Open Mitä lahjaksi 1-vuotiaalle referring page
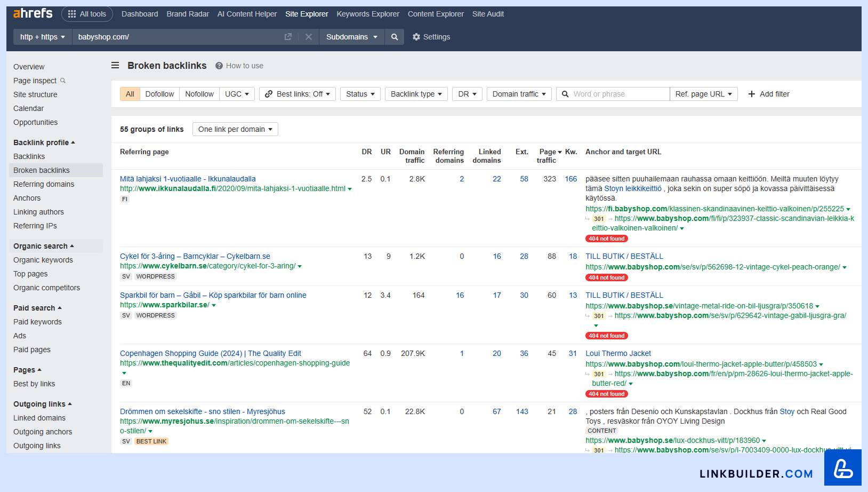 point(188,179)
